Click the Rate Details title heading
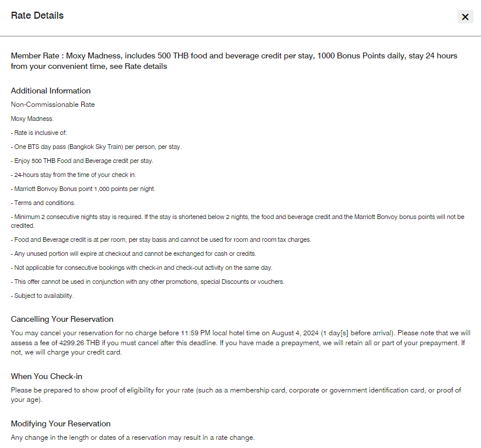Screen dimensions: 481x448 37,15
